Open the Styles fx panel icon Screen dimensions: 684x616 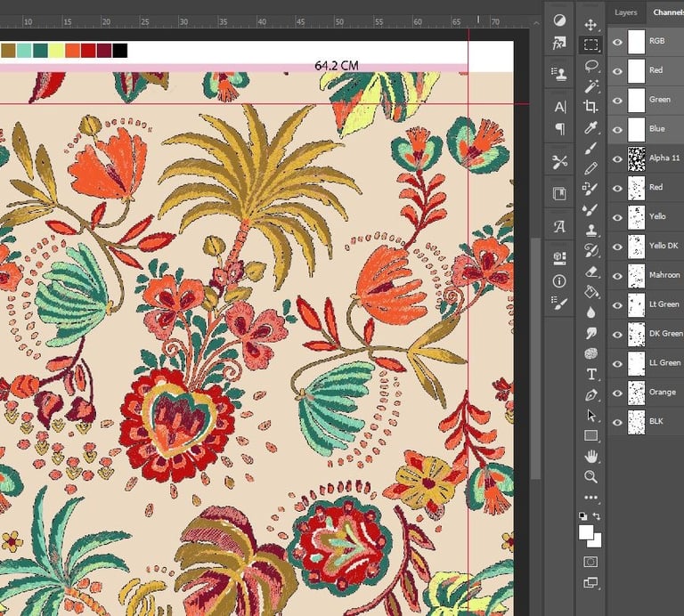(559, 43)
